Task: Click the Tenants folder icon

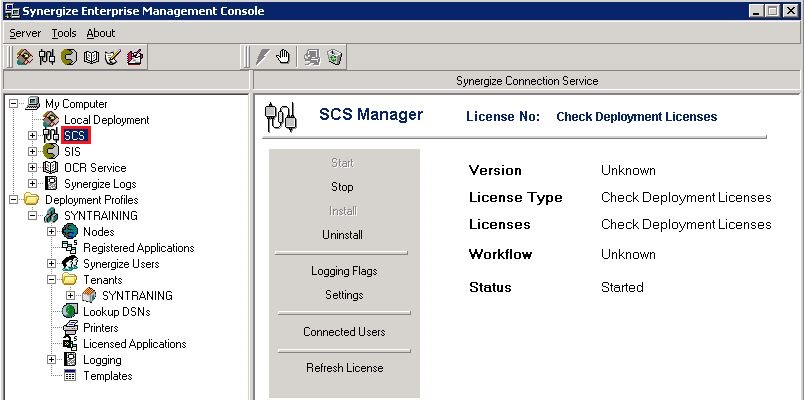Action: pos(69,279)
